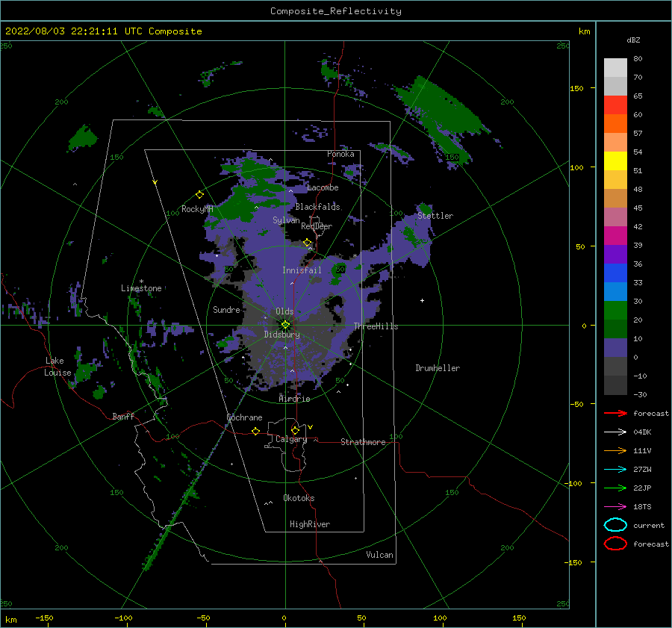
Task: Click the white 04DK arrow legend icon
Action: [x=615, y=432]
